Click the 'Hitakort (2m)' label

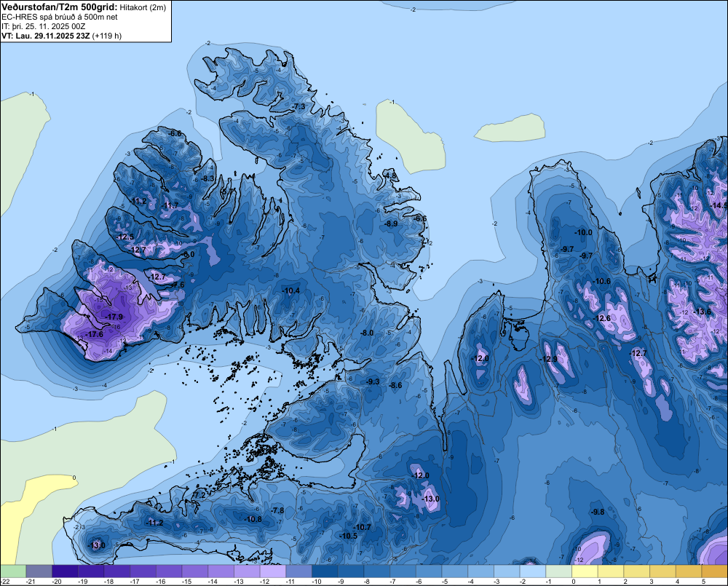click(x=143, y=7)
